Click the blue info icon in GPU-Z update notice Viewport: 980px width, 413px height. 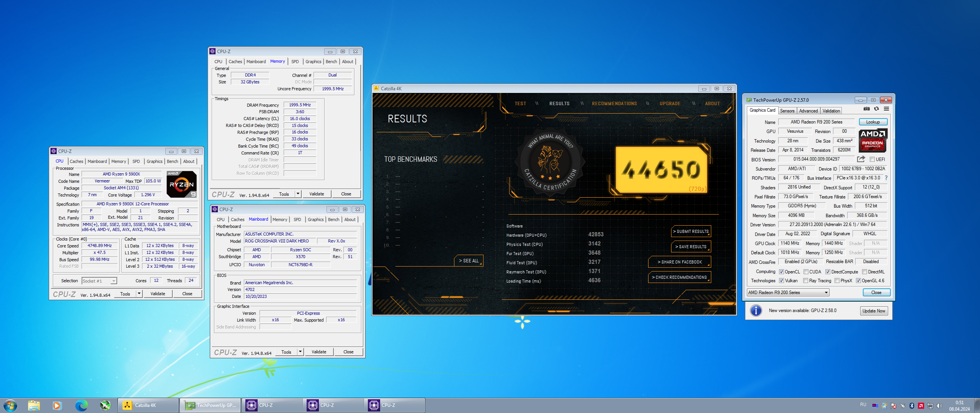click(x=756, y=311)
